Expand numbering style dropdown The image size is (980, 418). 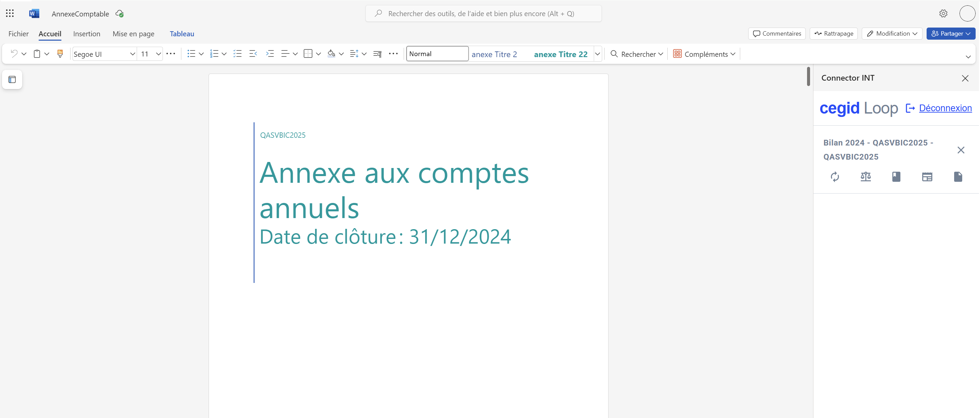(x=224, y=54)
